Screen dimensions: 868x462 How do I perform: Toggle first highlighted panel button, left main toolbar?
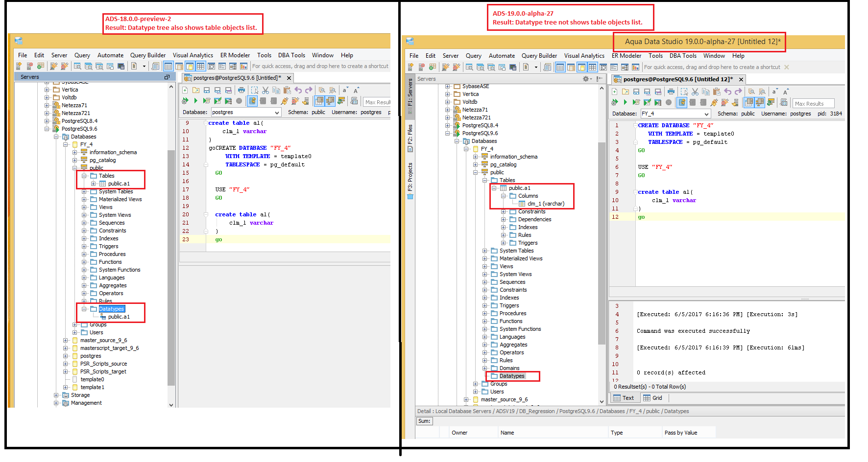168,66
